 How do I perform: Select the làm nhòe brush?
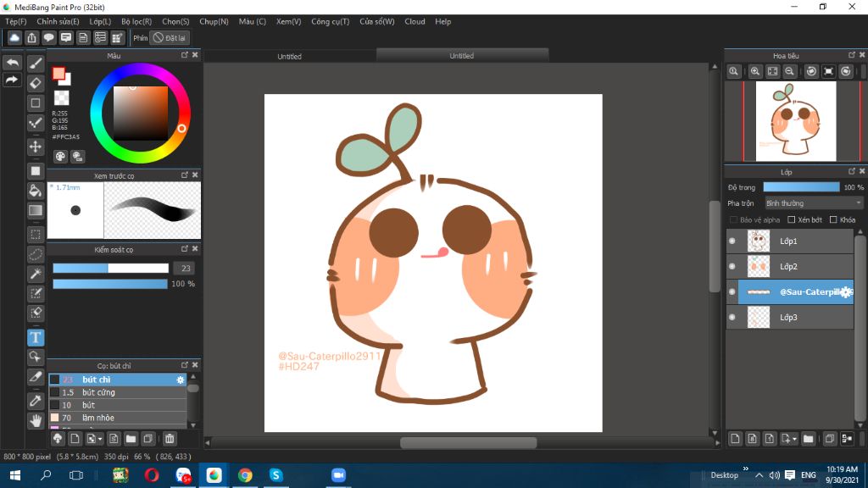pyautogui.click(x=118, y=418)
